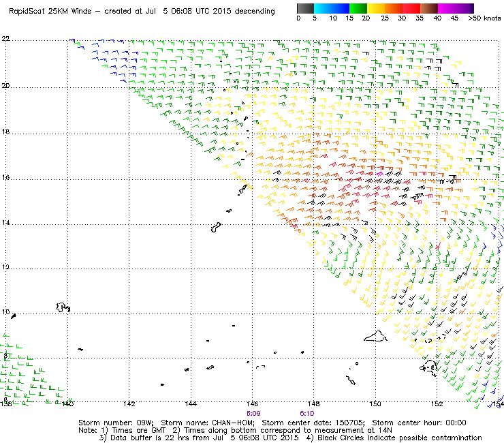Click longitude label 152 on bottom axis
504x443 pixels.
[x=437, y=404]
